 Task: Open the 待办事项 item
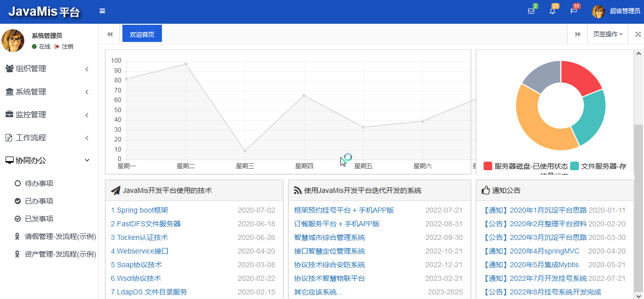[39, 183]
